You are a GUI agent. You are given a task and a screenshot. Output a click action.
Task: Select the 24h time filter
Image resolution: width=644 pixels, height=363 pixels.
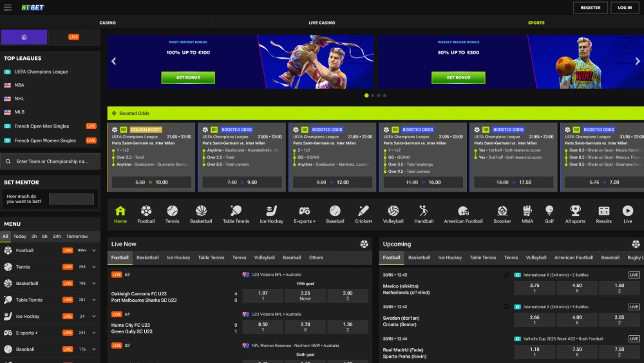[57, 237]
